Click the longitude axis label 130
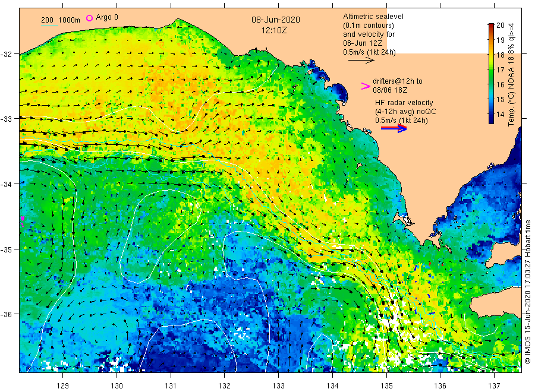 point(117,385)
